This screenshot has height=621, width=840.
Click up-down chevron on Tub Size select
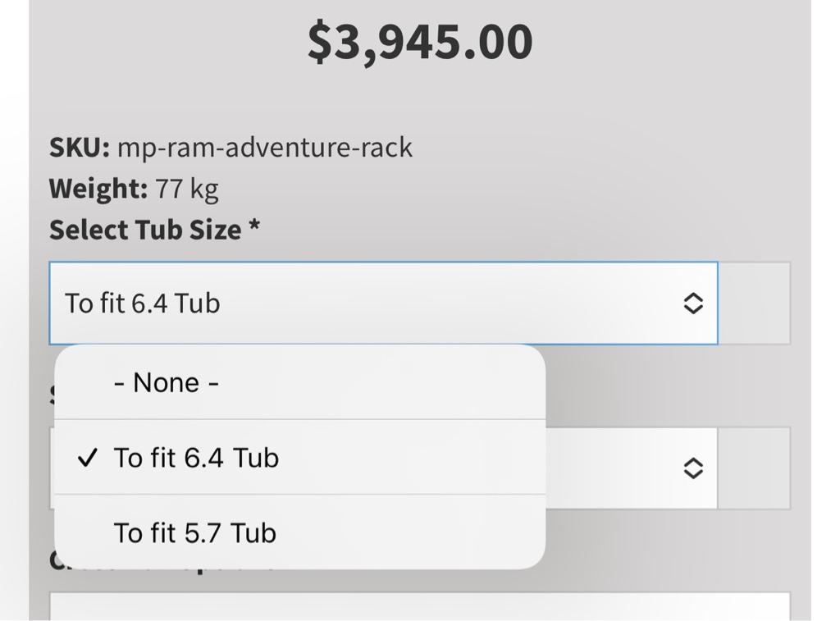(693, 304)
